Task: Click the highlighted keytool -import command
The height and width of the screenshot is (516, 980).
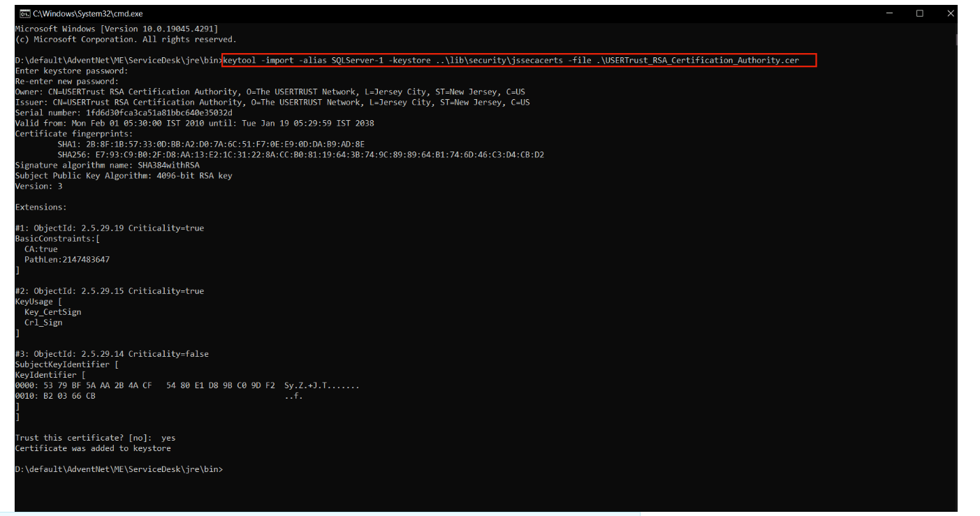Action: (x=520, y=61)
